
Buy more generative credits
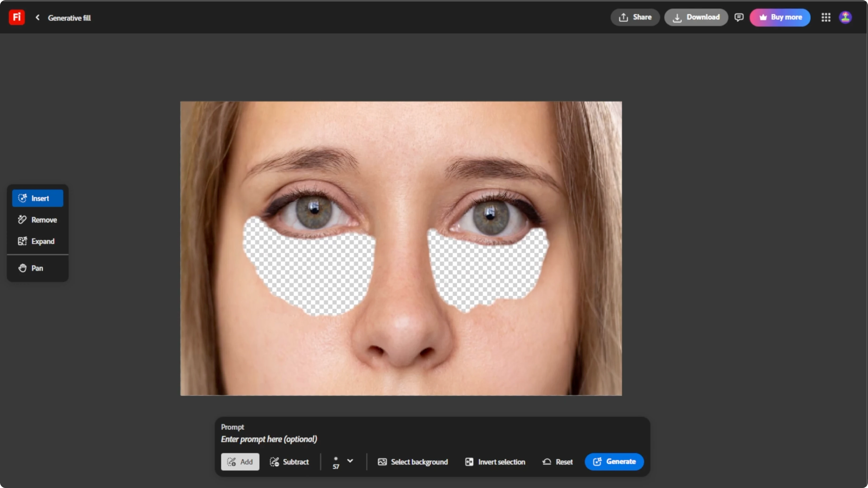(780, 17)
